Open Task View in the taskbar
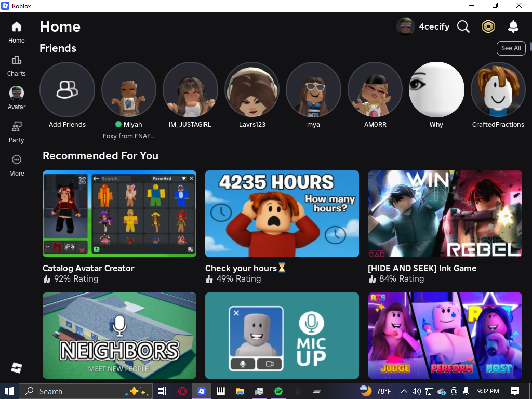Viewport: 532px width, 399px height. point(162,391)
